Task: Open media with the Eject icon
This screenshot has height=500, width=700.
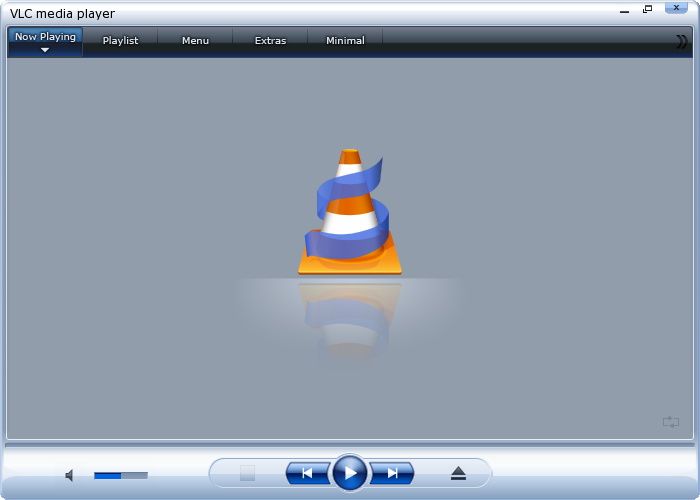Action: coord(458,473)
